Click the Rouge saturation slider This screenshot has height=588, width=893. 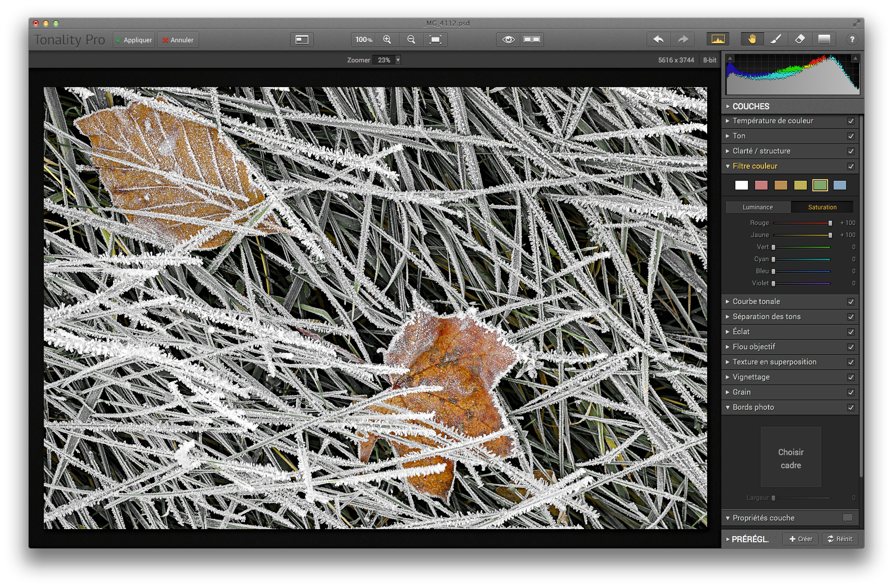coord(802,223)
